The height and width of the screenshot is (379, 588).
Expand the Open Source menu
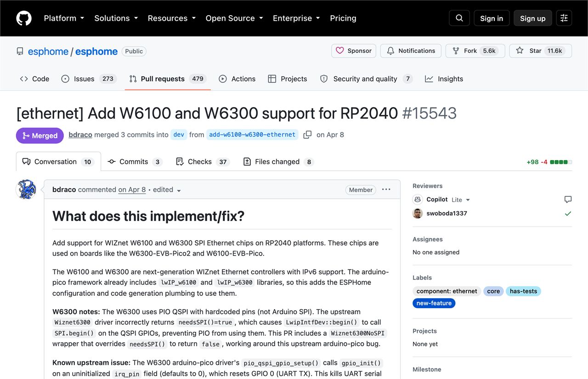(234, 18)
